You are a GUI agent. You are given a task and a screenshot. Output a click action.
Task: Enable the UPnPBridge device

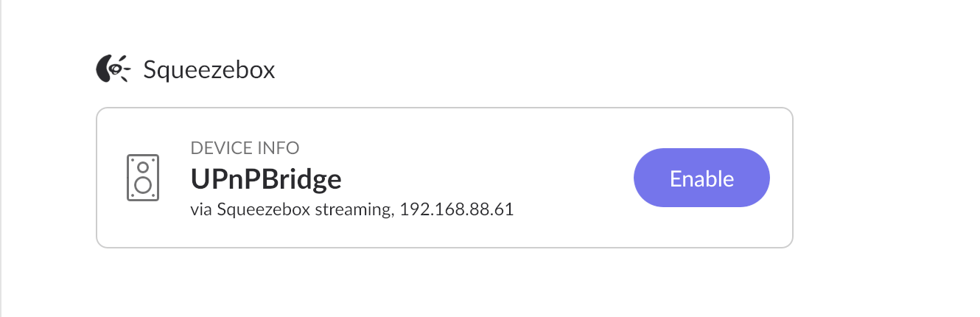(701, 178)
